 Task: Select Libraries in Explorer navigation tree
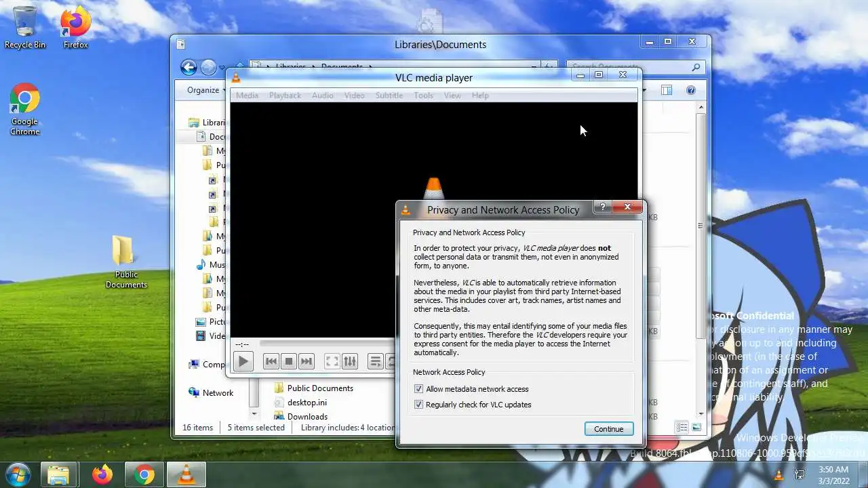pyautogui.click(x=208, y=123)
